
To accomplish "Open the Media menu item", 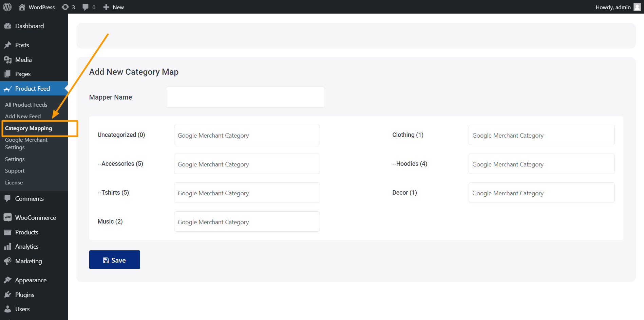I will pos(34,60).
